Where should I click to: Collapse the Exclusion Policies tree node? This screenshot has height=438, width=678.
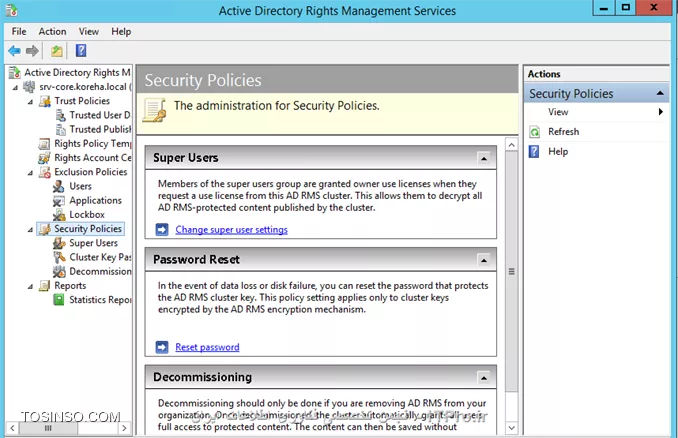(30, 173)
